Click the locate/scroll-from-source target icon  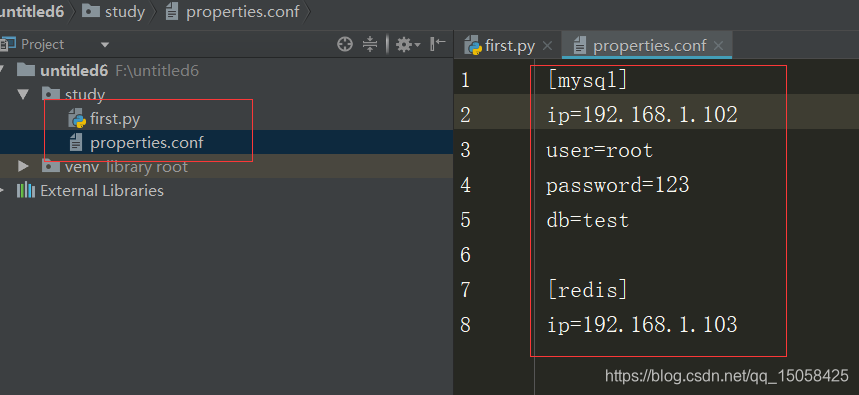coord(345,44)
